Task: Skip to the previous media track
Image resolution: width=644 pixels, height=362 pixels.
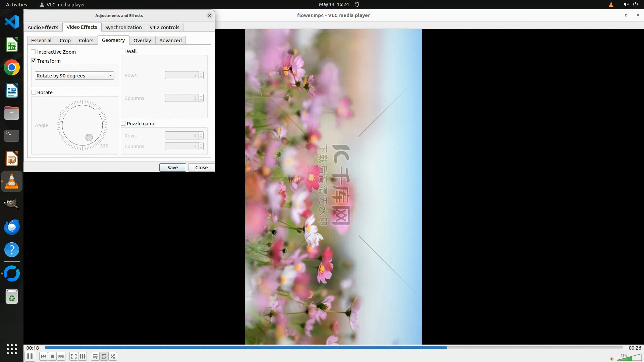Action: (x=44, y=356)
